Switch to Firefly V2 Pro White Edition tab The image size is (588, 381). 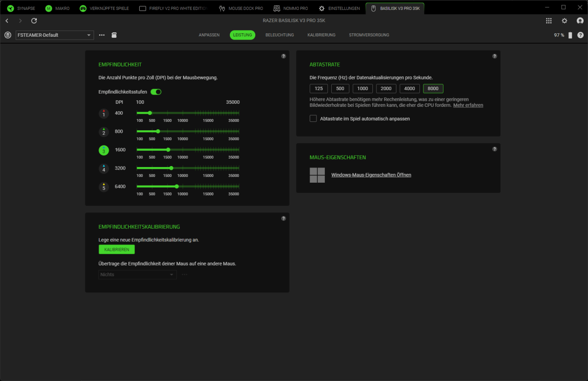pyautogui.click(x=173, y=8)
